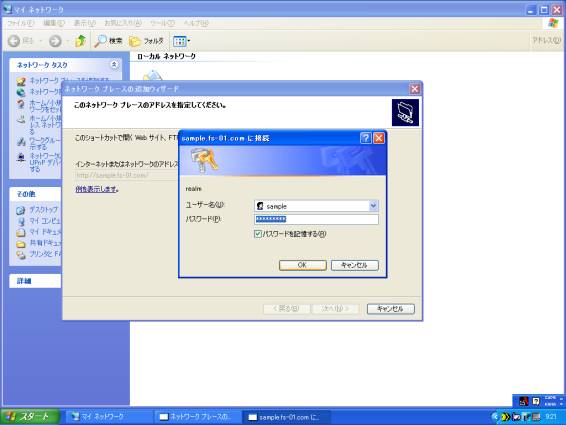The height and width of the screenshot is (425, 566).
Task: Open the Help menu
Action: [196, 23]
